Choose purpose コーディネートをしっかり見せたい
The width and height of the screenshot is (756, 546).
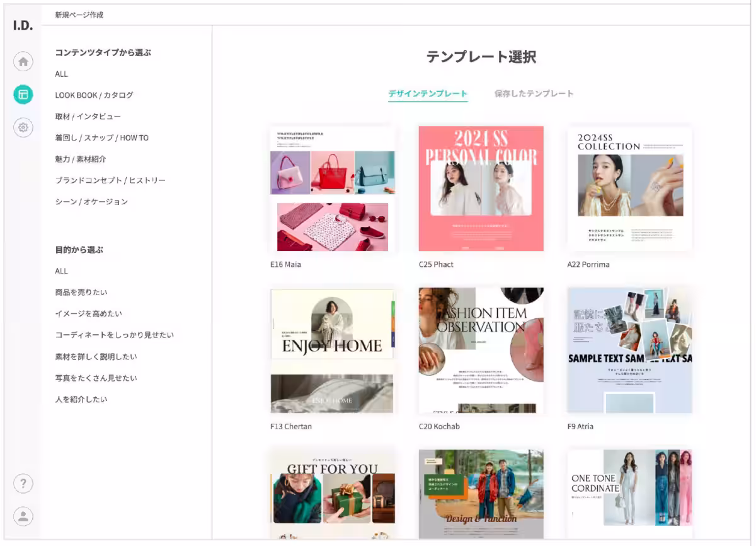pos(114,335)
